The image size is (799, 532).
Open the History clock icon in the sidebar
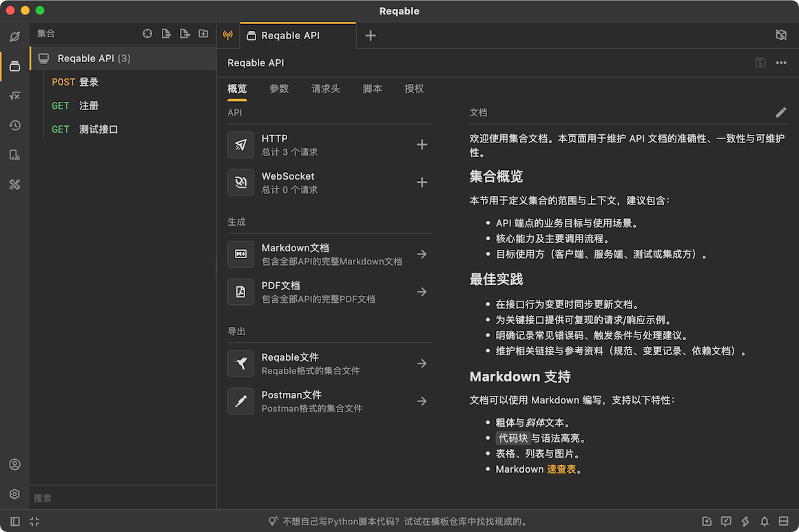[14, 125]
